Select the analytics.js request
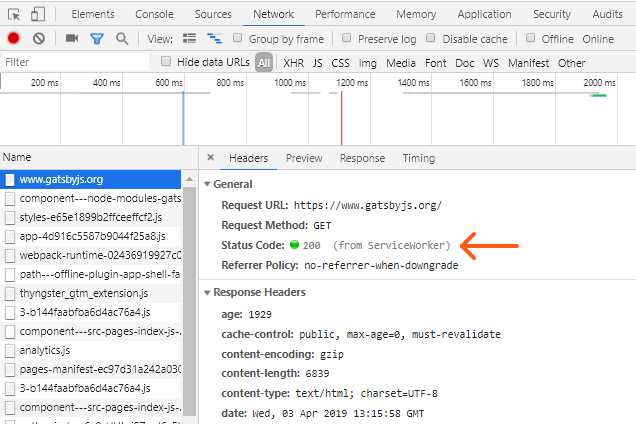 point(45,350)
